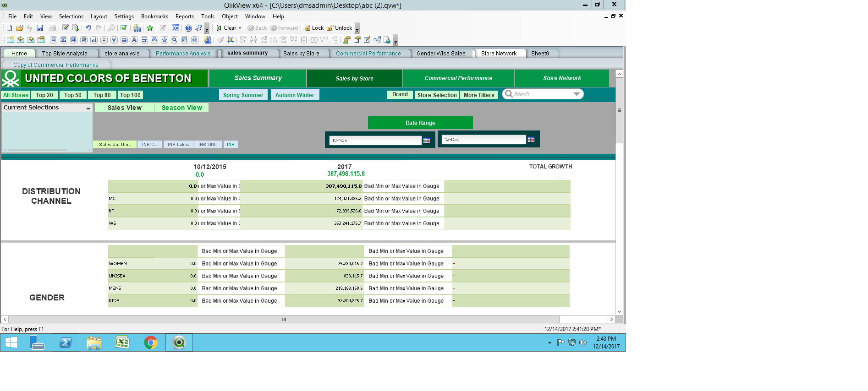Click the Add Sheet icon
Image resolution: width=868 pixels, height=391 pixels.
coord(11,40)
